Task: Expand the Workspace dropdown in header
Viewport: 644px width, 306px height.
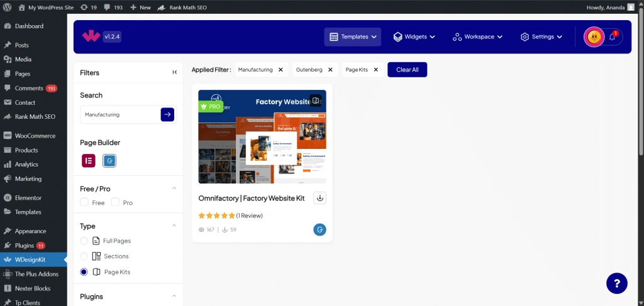Action: pyautogui.click(x=478, y=37)
